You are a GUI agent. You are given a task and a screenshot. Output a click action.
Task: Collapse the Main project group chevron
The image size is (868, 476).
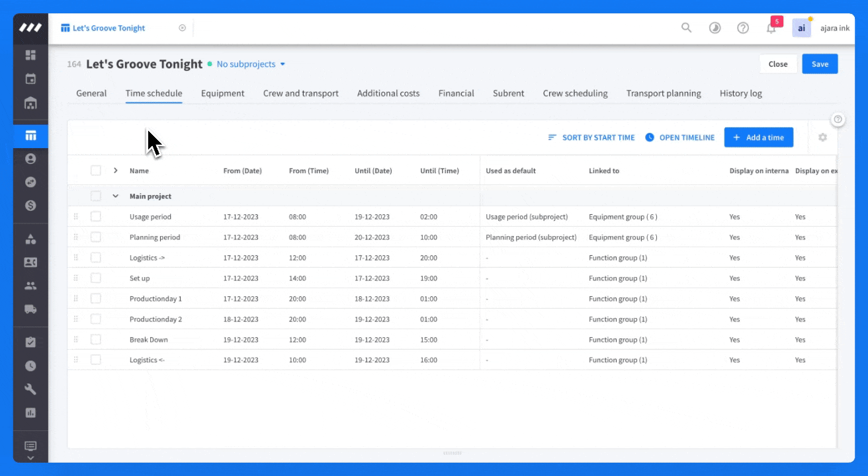pos(116,196)
